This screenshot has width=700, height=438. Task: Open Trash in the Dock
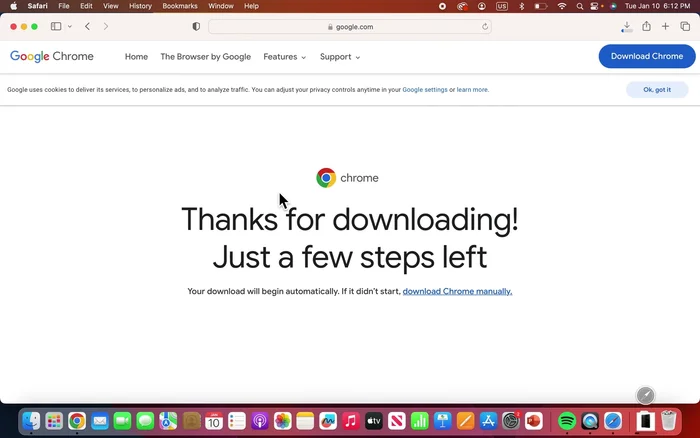pos(668,421)
